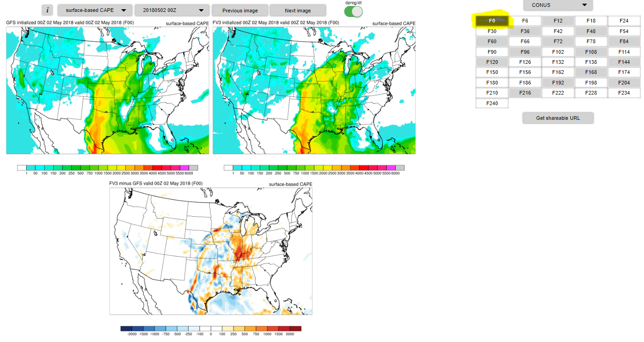Click the FV3 surface-based CAPE map
644x342 pixels.
click(314, 90)
